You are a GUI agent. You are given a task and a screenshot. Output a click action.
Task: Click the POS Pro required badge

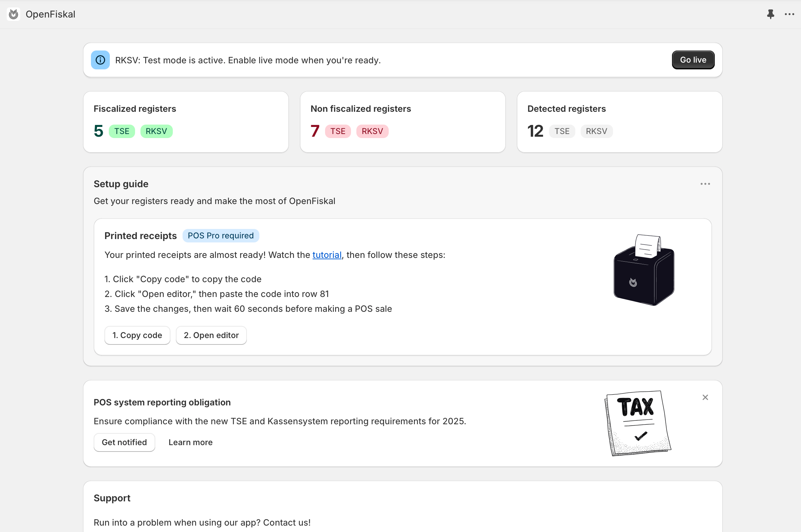pyautogui.click(x=221, y=235)
